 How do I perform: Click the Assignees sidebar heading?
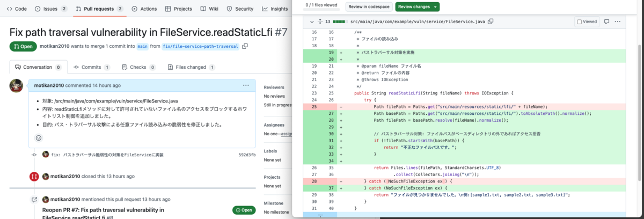point(274,125)
